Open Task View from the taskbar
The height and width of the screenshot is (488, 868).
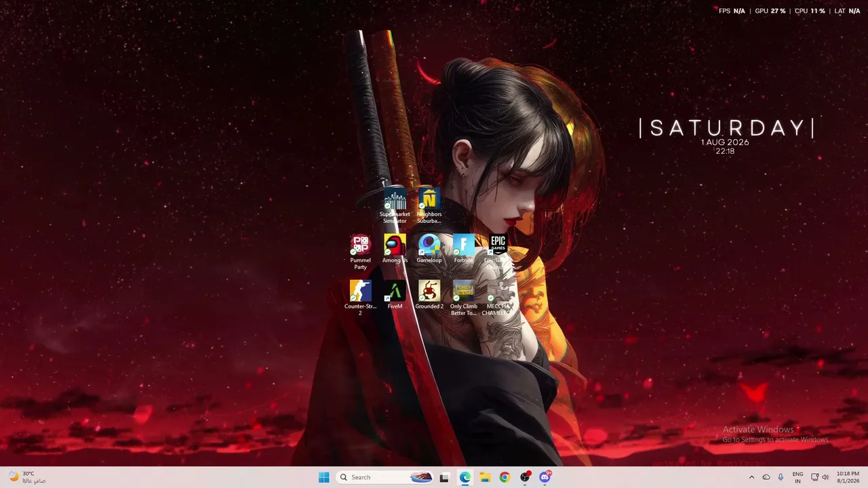tap(444, 477)
